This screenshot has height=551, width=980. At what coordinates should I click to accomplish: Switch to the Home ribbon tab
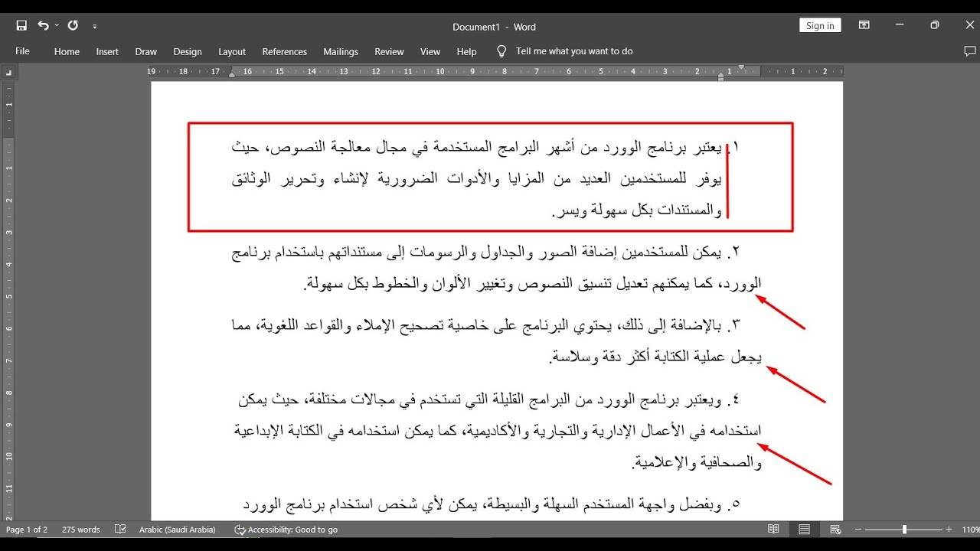(x=67, y=51)
